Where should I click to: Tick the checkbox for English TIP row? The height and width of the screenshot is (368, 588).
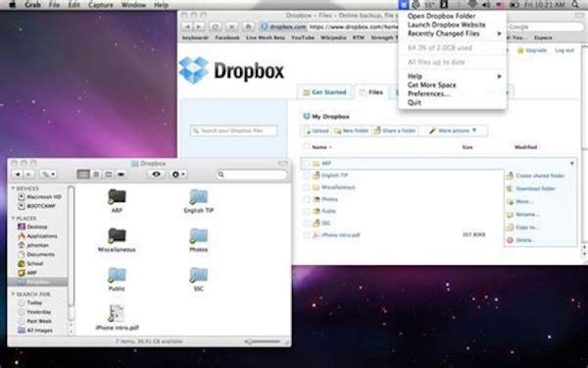[307, 176]
